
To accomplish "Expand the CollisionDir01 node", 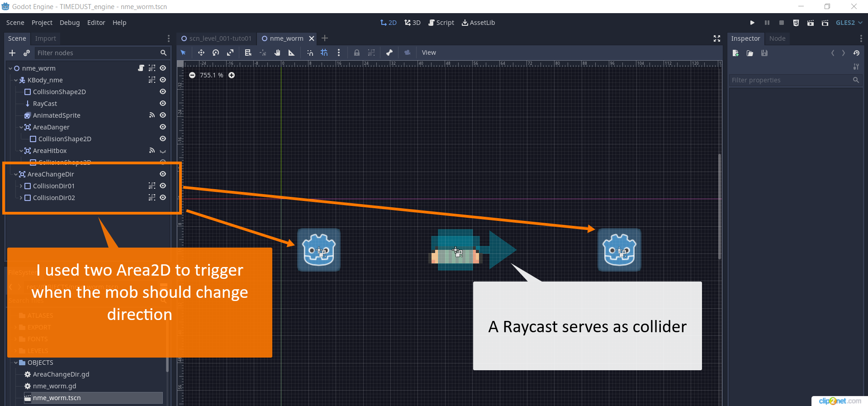I will pos(21,186).
